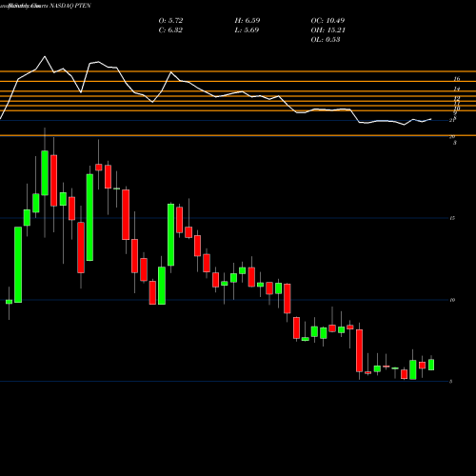Click the NASDAQ PTEN chart title
476x476 pixels.
(x=70, y=6)
